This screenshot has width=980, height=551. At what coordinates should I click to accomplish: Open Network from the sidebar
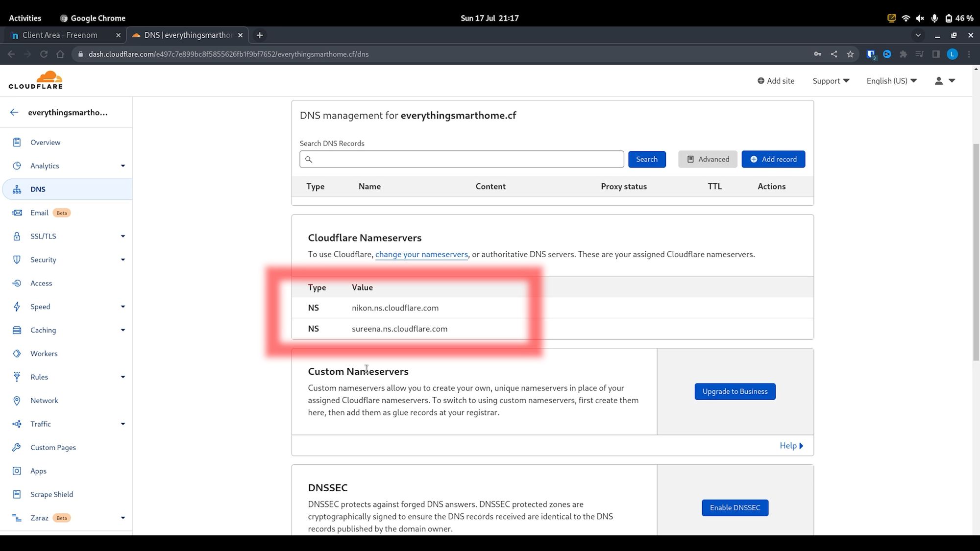pos(44,401)
